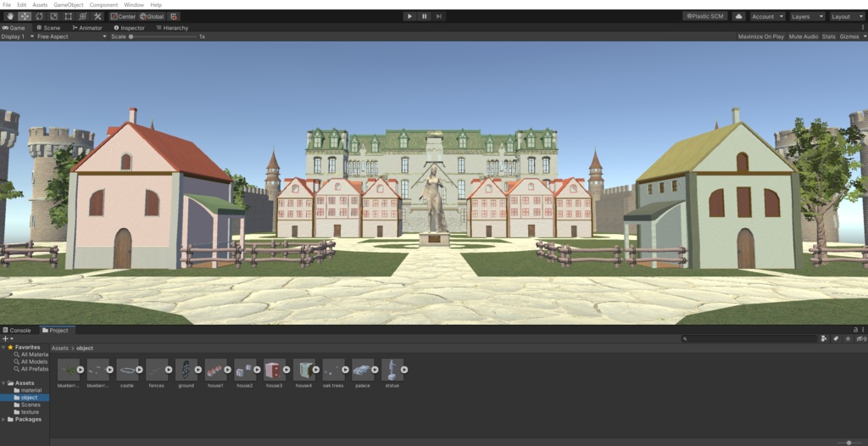Toggle Maximize On Play
Screen dimensions: 868x446
pos(760,36)
